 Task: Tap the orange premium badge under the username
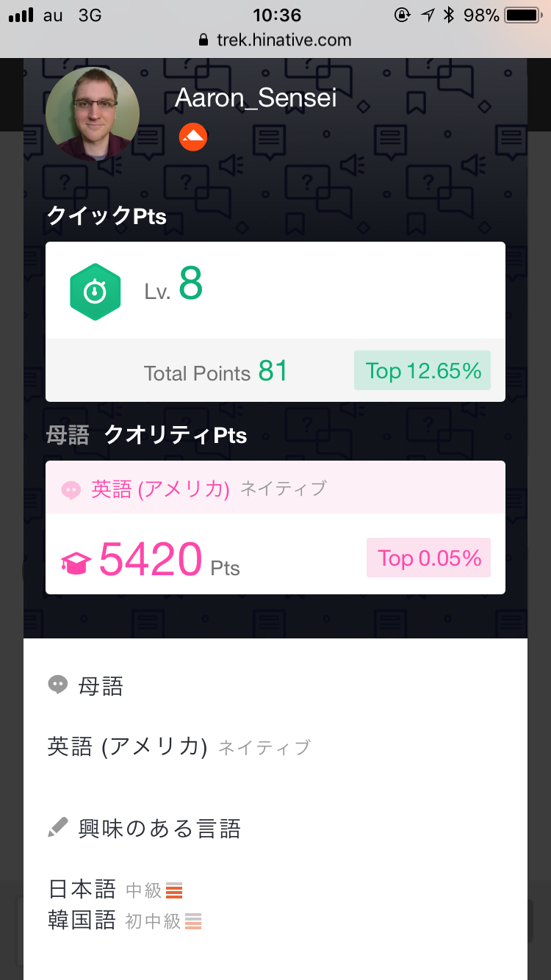point(193,137)
